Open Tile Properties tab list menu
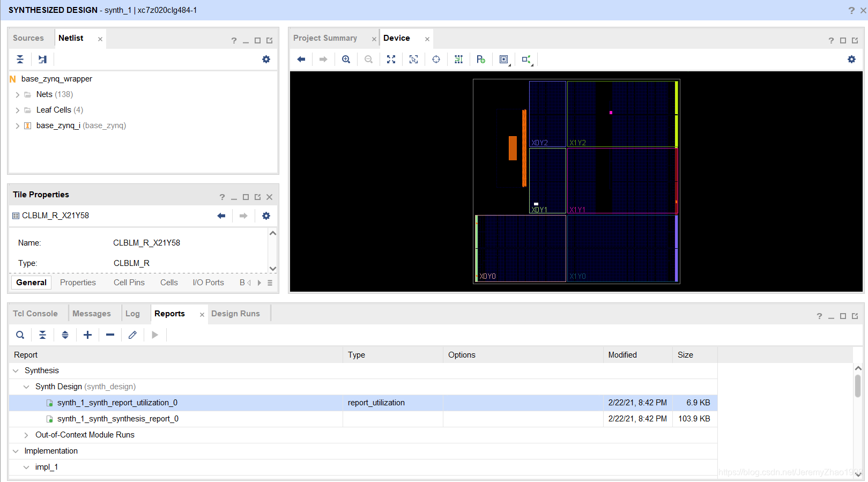This screenshot has height=482, width=868. tap(270, 283)
